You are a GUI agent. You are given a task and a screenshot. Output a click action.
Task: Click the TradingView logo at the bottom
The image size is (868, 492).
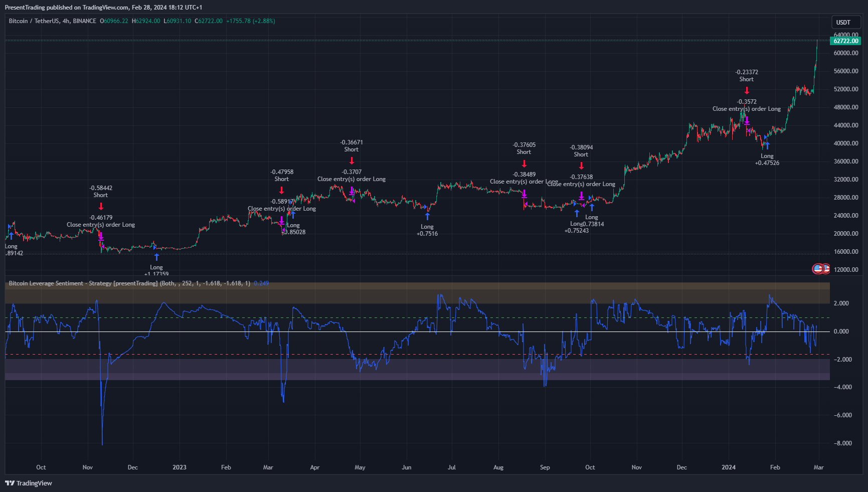(x=29, y=483)
